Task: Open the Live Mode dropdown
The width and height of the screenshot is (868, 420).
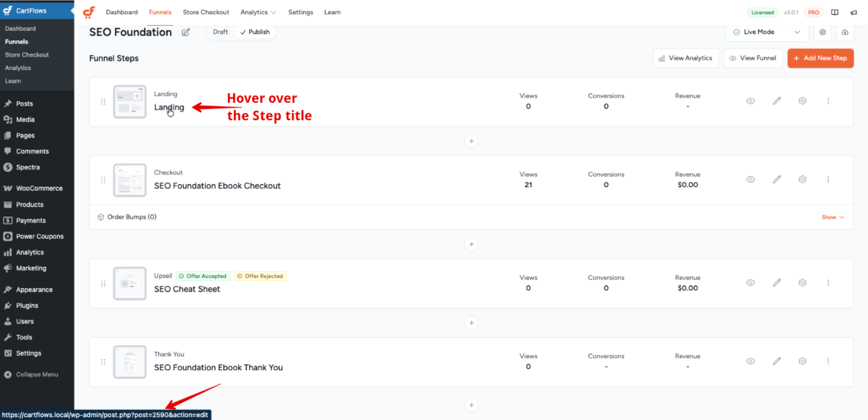Action: 767,32
